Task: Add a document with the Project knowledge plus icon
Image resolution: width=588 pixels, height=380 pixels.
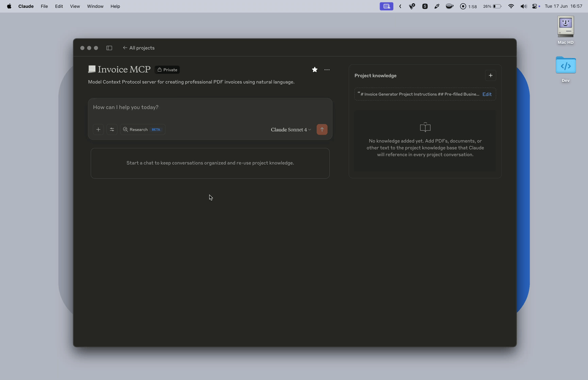Action: click(x=490, y=75)
